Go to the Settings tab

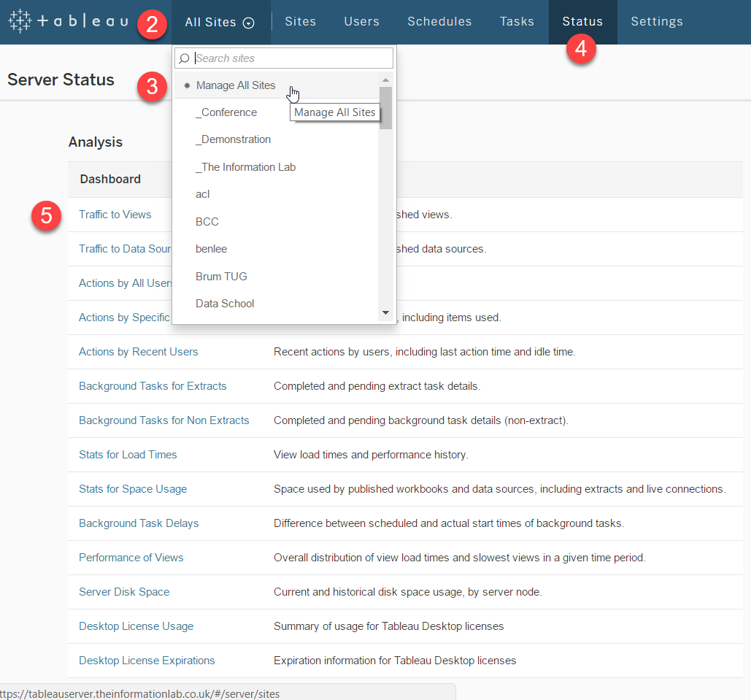656,22
